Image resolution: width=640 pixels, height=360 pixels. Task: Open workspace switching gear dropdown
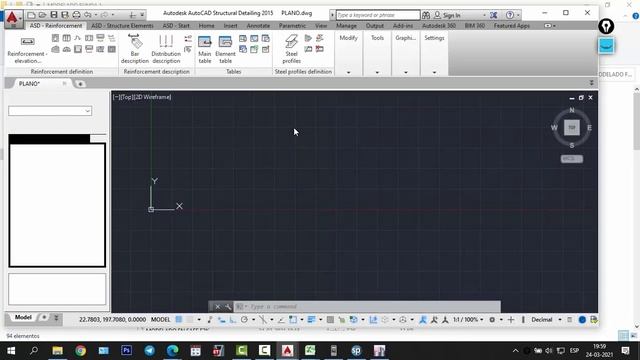(x=495, y=320)
